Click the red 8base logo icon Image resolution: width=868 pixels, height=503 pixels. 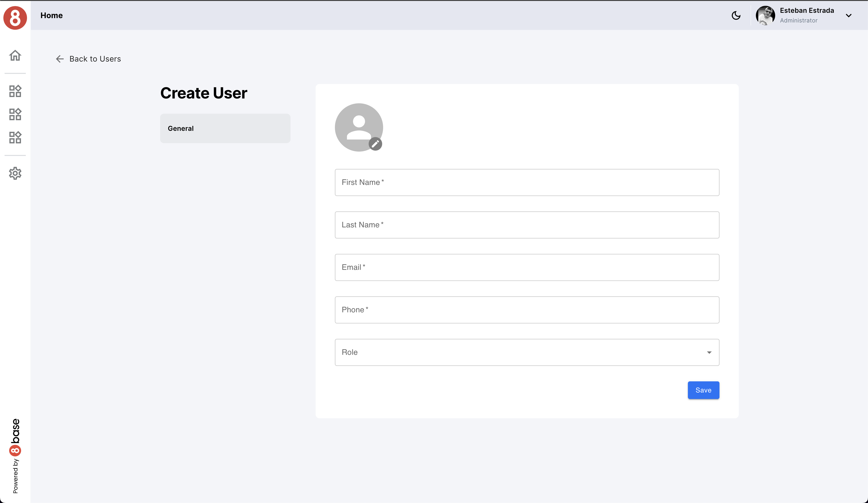click(x=15, y=18)
